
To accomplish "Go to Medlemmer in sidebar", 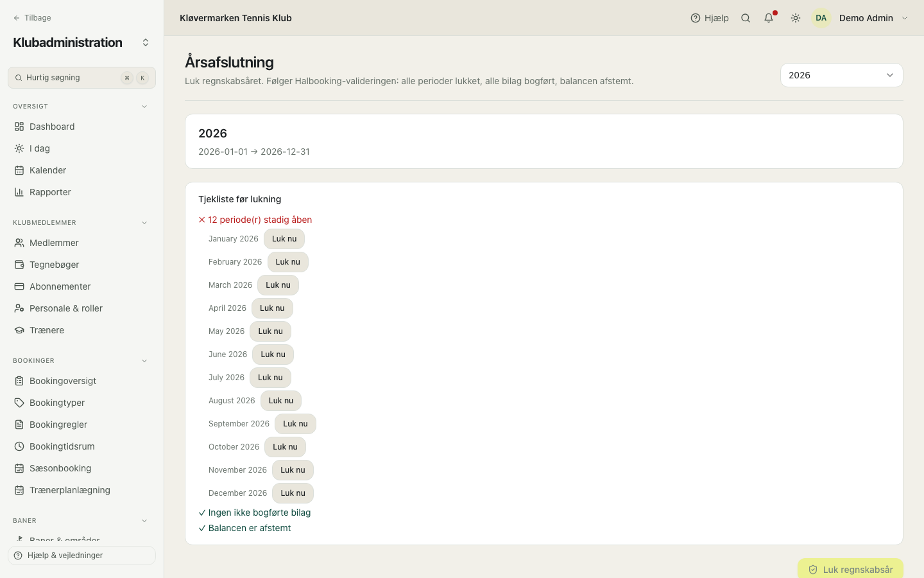I will click(x=81, y=243).
